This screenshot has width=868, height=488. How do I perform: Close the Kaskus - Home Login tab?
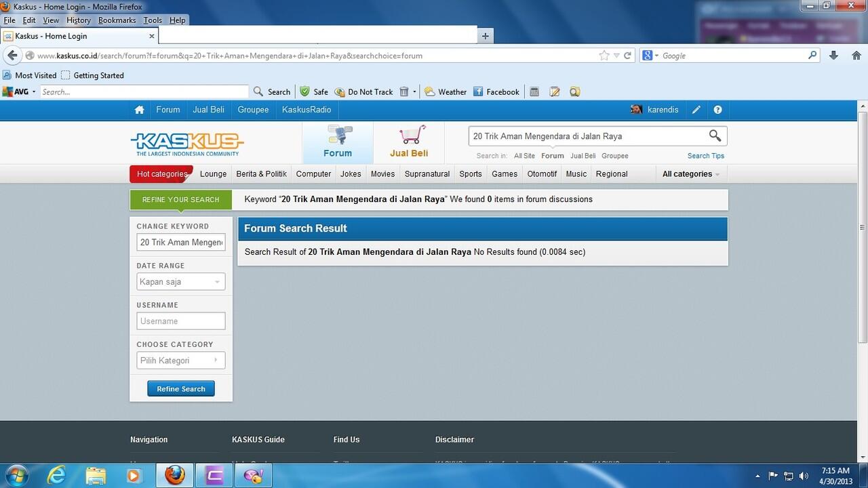click(x=152, y=36)
